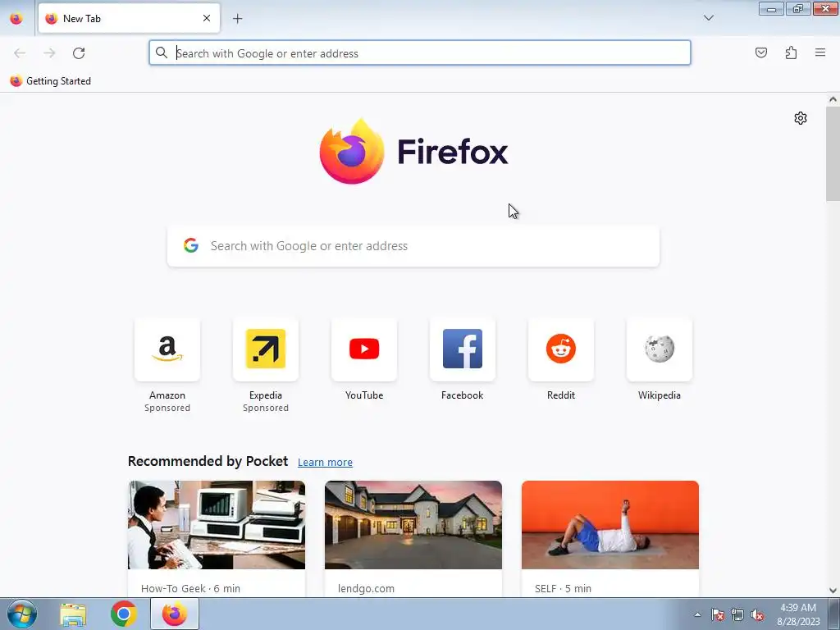The height and width of the screenshot is (630, 840).
Task: Click the Sponsored label under Expedia
Action: click(266, 408)
